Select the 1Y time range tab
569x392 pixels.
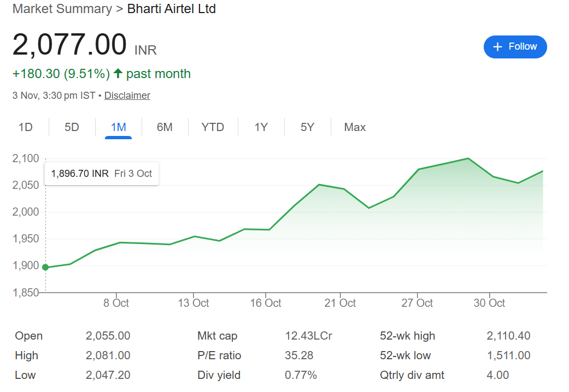tap(261, 127)
